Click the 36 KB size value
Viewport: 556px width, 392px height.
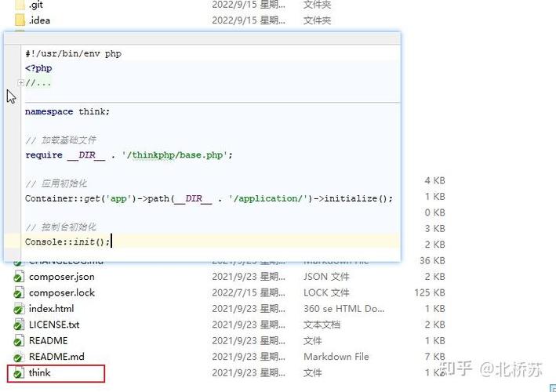click(x=432, y=261)
